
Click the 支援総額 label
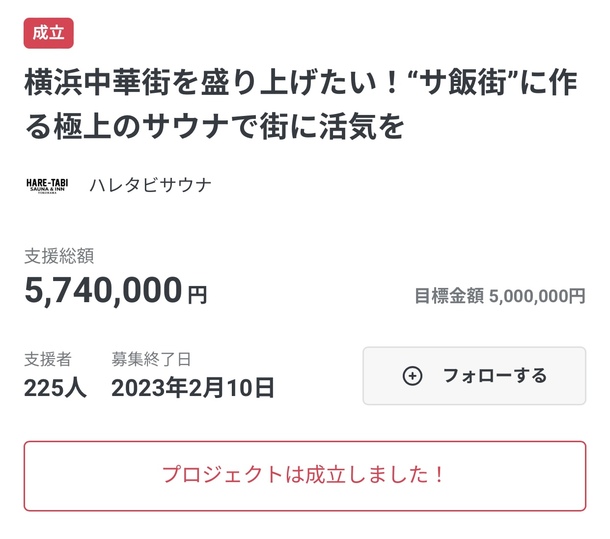(x=59, y=257)
